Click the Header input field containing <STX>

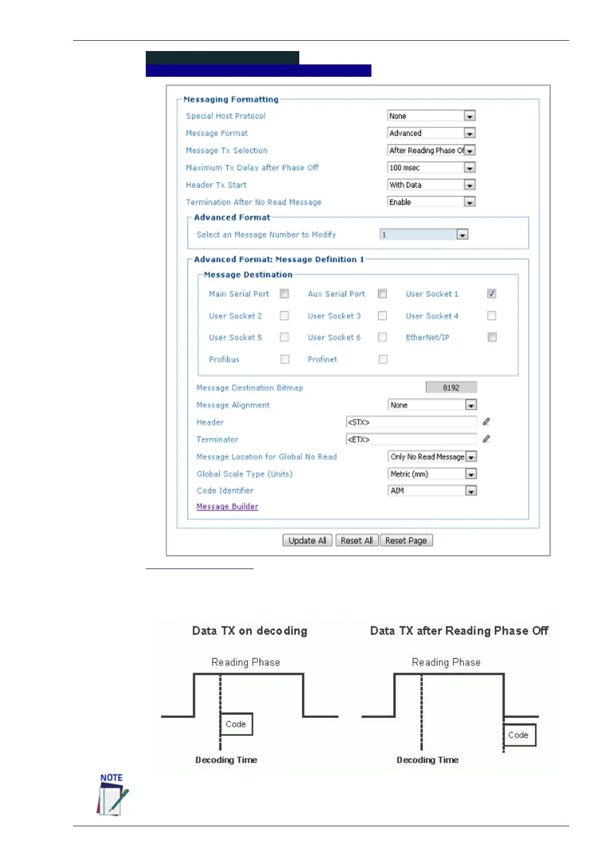pos(412,422)
